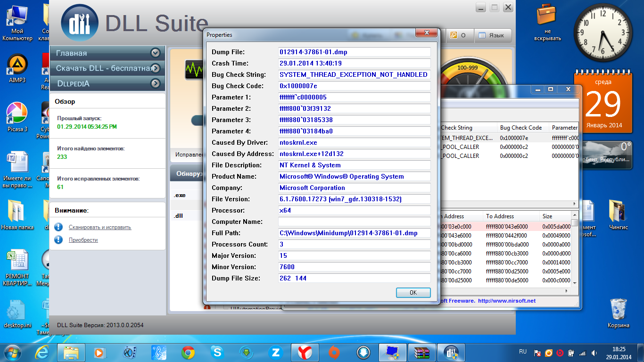Click the Bug Check String value field
644x362 pixels.
tap(355, 74)
